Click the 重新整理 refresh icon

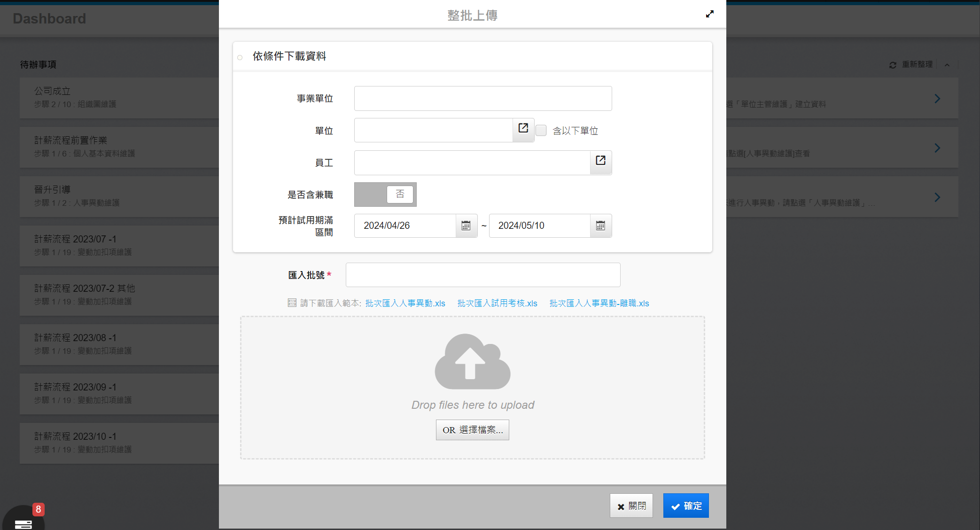(x=893, y=65)
